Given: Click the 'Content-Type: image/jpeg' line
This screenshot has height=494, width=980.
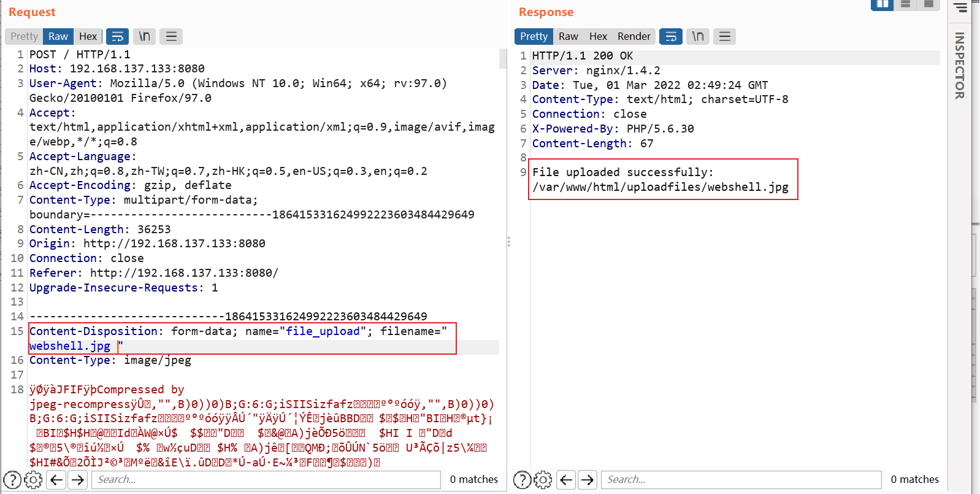Looking at the screenshot, I should 110,360.
